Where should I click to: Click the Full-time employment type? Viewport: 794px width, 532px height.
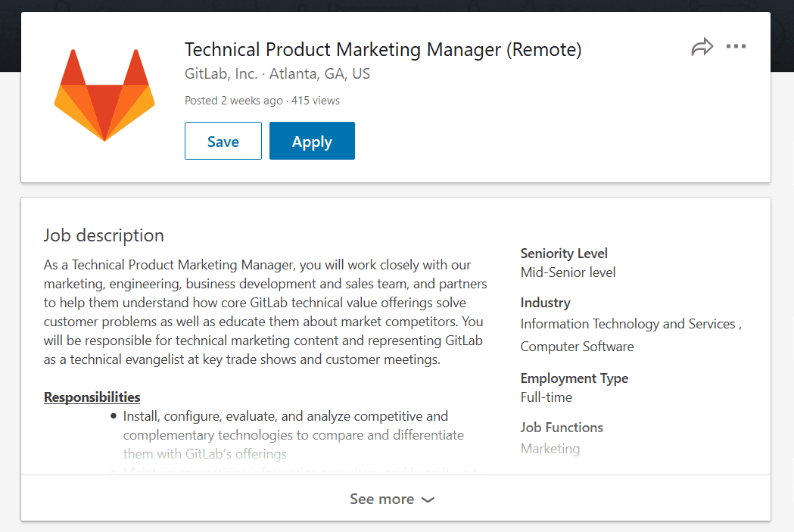pos(546,397)
